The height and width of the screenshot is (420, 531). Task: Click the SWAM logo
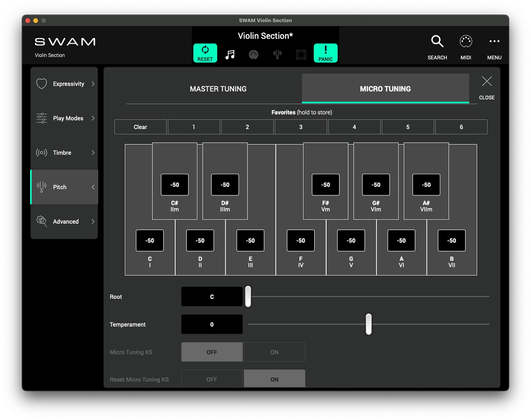click(x=65, y=42)
